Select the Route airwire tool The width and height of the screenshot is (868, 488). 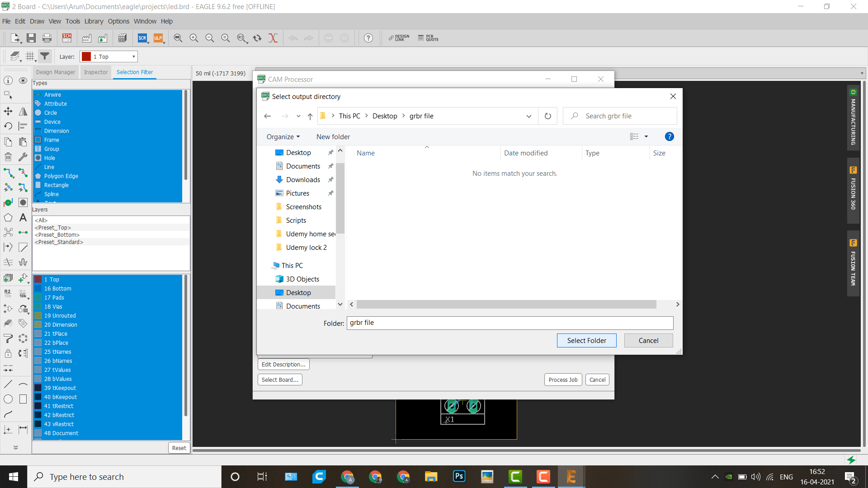(8, 173)
